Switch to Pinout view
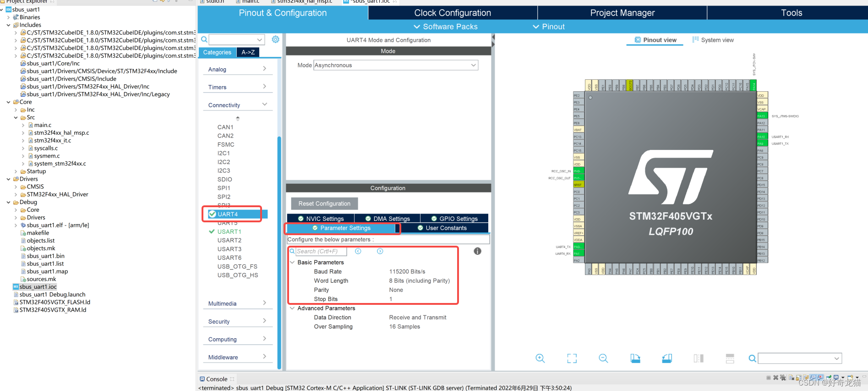Screen dimensions: 868x391 pos(655,40)
